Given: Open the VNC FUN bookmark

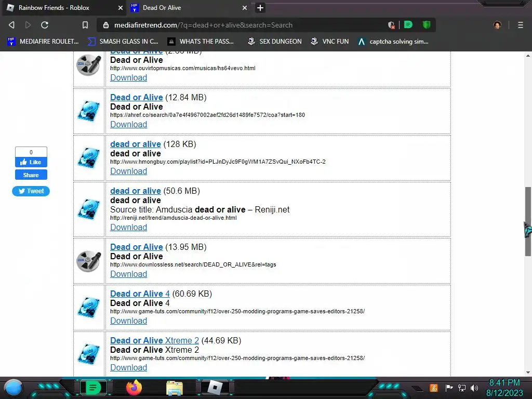Looking at the screenshot, I should (x=330, y=42).
